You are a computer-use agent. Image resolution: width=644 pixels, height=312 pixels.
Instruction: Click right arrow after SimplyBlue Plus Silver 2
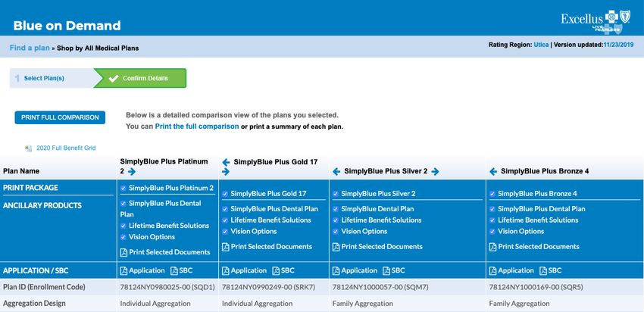pyautogui.click(x=436, y=172)
